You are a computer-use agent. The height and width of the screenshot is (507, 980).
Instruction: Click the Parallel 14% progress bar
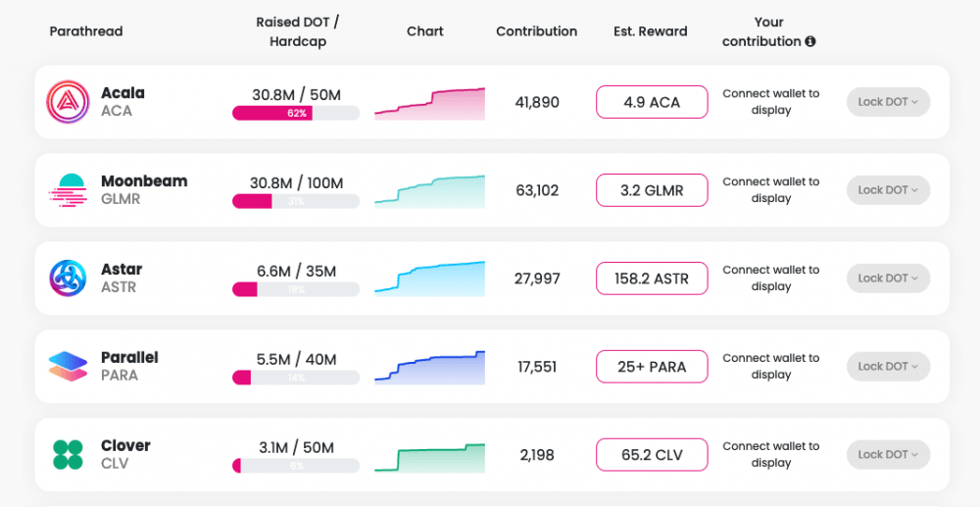click(x=296, y=378)
